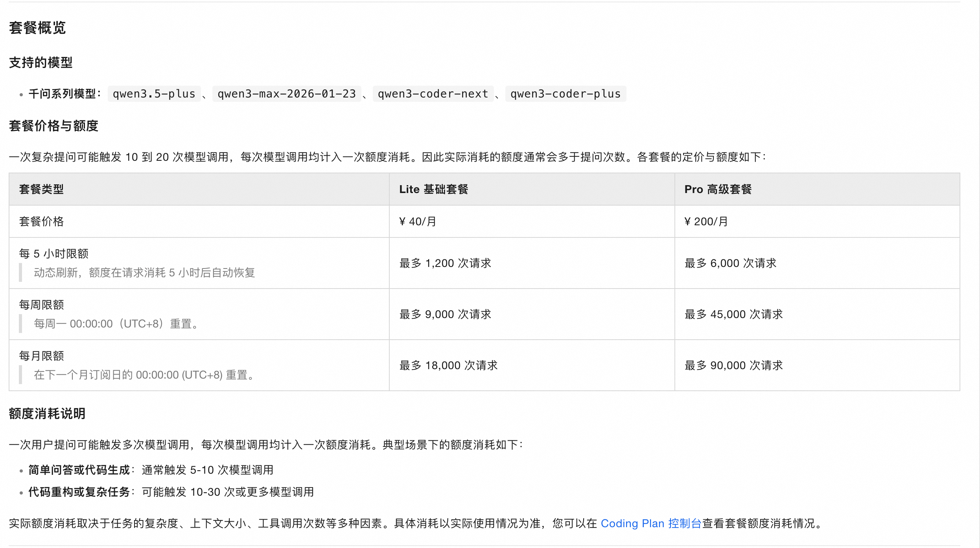The image size is (980, 548).
Task: Click the 简单问答或代码生成 bullet item
Action: (79, 470)
